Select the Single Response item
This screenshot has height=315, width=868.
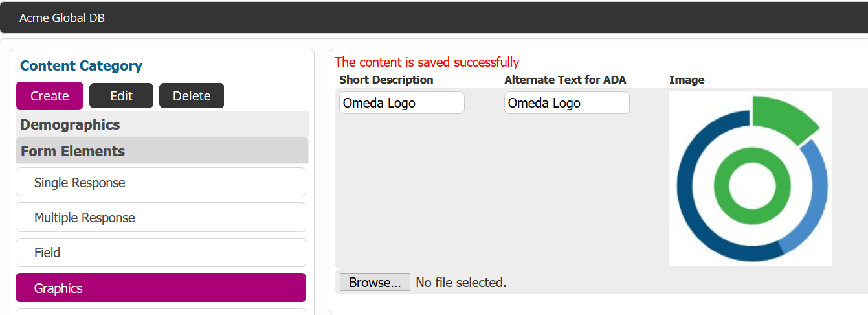point(161,182)
